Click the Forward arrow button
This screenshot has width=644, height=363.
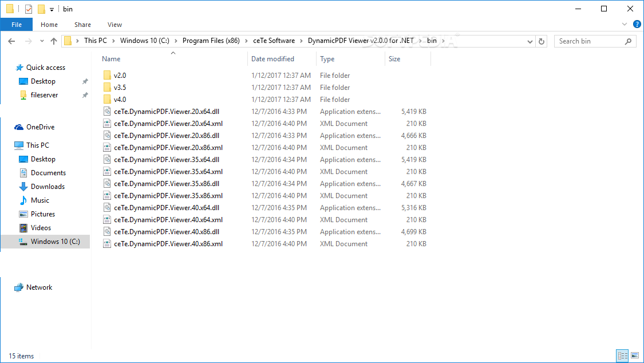[x=29, y=41]
